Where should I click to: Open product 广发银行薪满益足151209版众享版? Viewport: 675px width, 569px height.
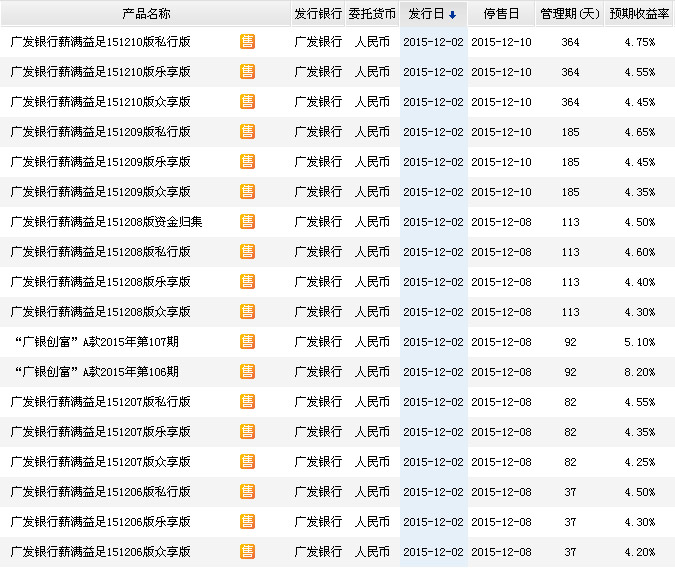click(x=100, y=192)
